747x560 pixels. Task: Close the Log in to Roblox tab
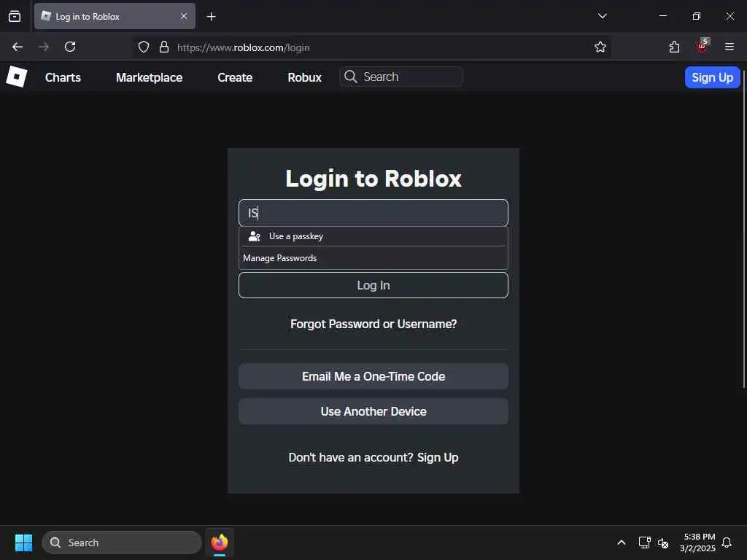coord(184,16)
